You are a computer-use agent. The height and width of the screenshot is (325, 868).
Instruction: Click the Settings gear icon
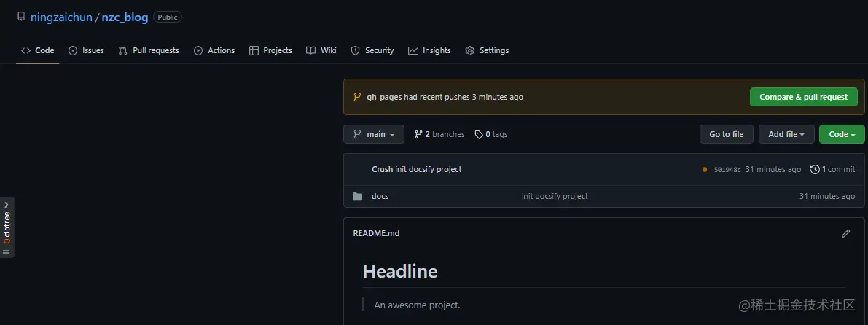[470, 50]
